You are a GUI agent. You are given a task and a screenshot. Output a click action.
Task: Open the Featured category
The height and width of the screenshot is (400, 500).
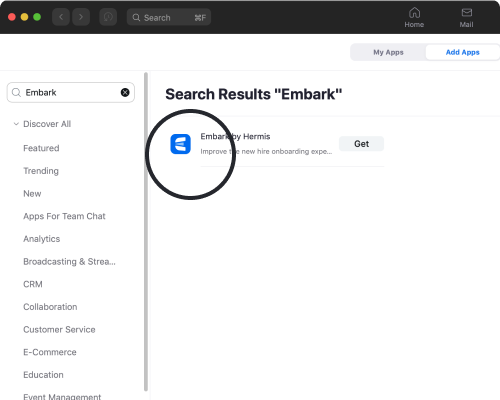coord(41,148)
